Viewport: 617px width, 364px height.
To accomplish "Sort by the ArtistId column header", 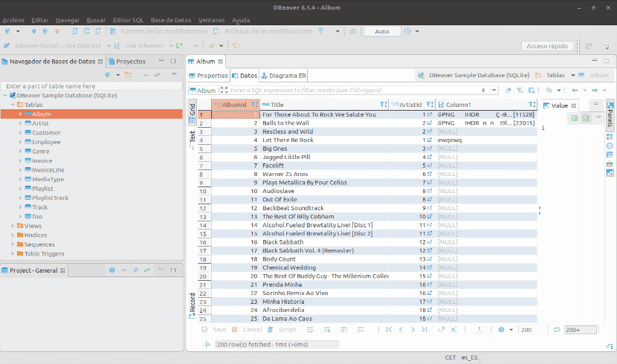I will click(410, 105).
